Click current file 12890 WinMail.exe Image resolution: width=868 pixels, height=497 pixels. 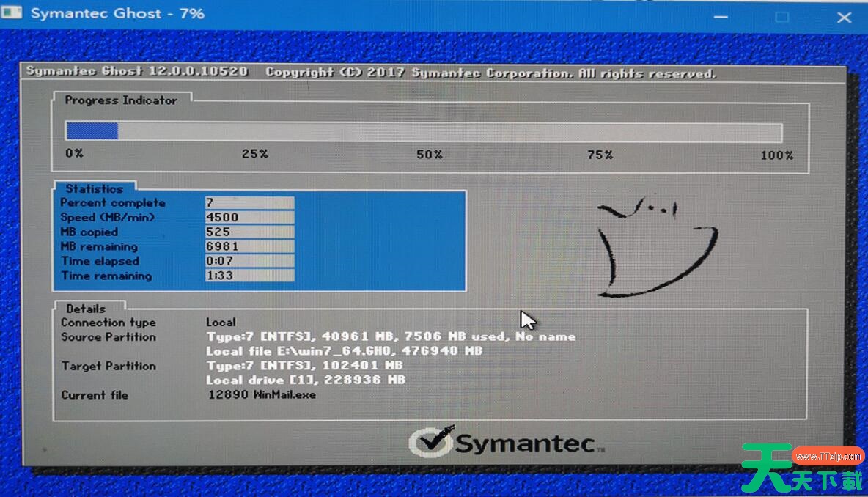coord(262,394)
